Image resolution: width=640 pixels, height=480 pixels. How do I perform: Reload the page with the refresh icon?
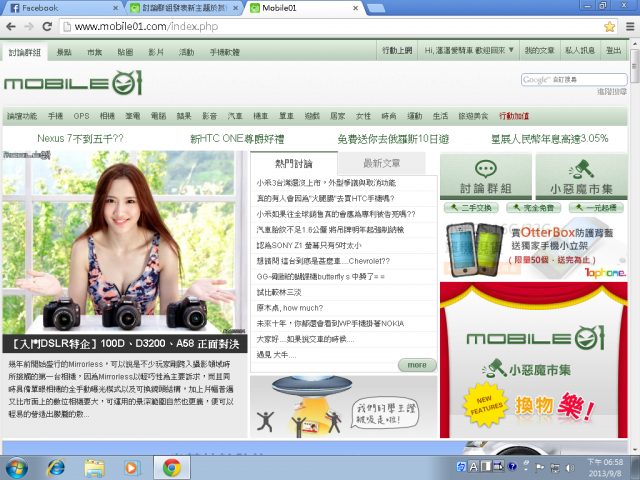47,27
